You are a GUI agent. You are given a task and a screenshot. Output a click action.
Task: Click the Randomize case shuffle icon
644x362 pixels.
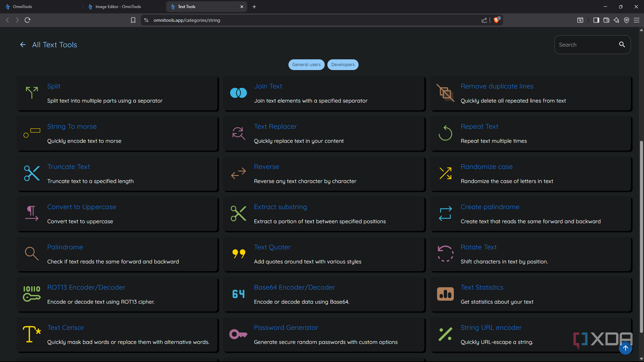445,173
